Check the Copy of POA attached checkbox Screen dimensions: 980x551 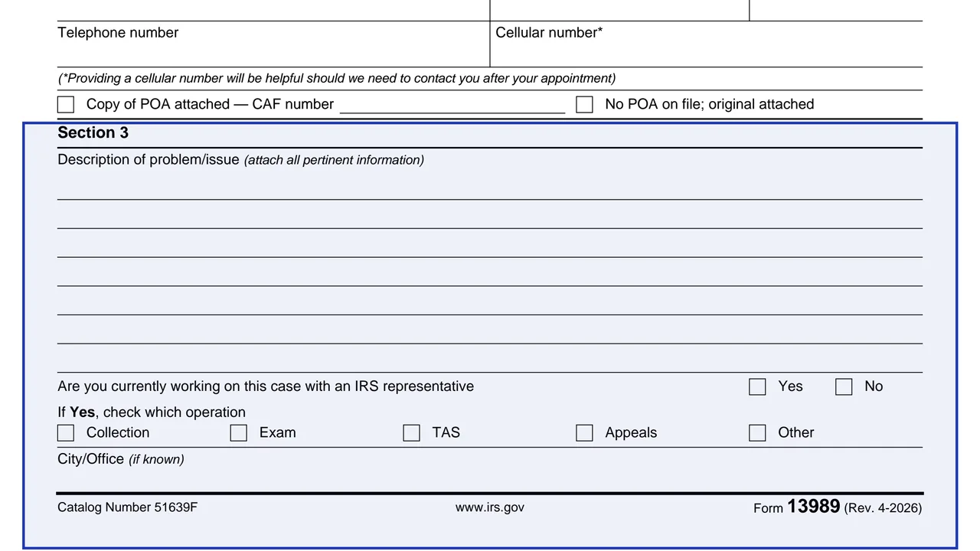tap(66, 105)
